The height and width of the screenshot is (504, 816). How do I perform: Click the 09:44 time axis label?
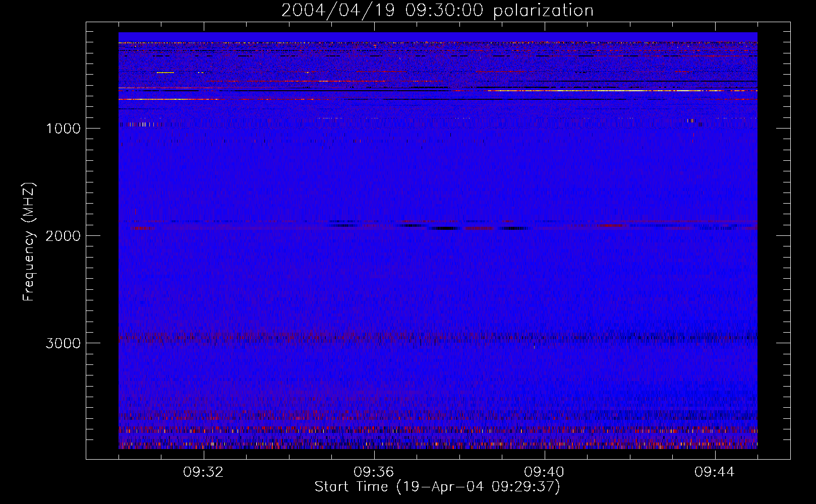tap(715, 472)
